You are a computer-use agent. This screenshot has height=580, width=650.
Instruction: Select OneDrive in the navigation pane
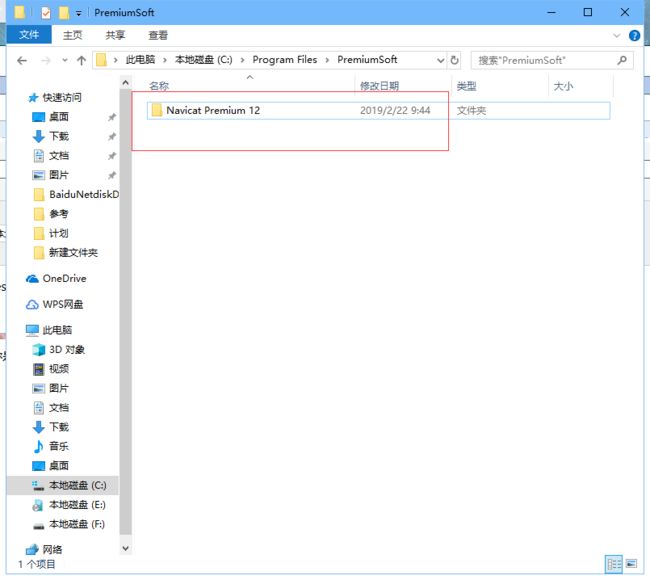[64, 279]
